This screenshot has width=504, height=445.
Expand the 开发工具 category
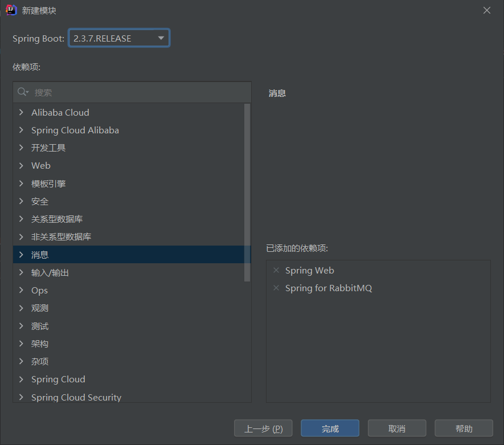click(x=21, y=148)
